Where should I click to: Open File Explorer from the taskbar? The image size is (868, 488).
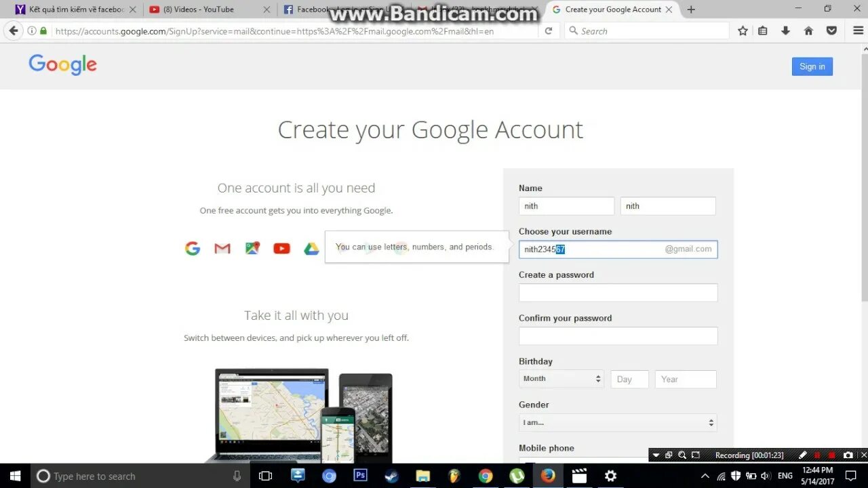click(x=422, y=476)
